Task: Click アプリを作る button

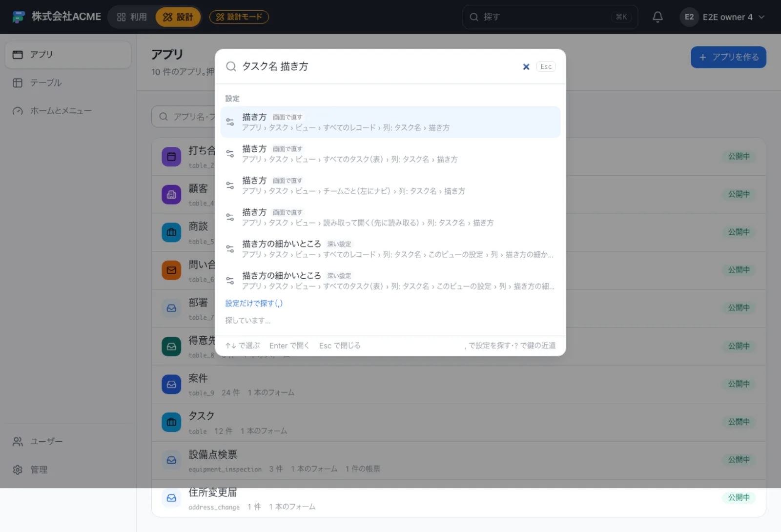Action: (x=728, y=57)
